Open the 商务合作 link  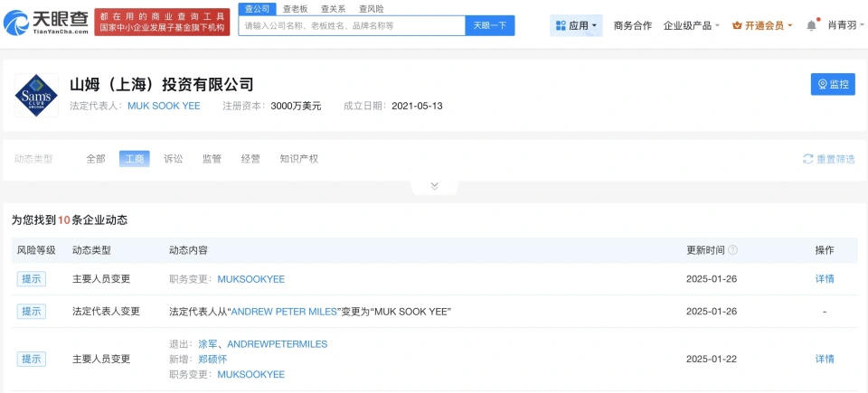point(633,25)
